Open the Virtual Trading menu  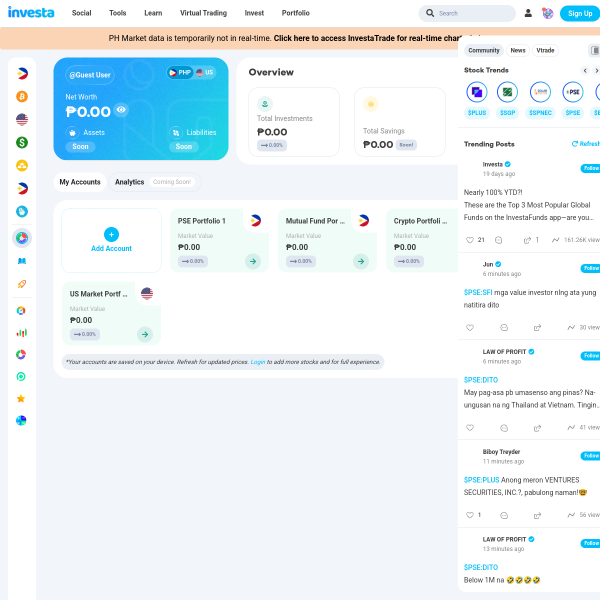203,13
